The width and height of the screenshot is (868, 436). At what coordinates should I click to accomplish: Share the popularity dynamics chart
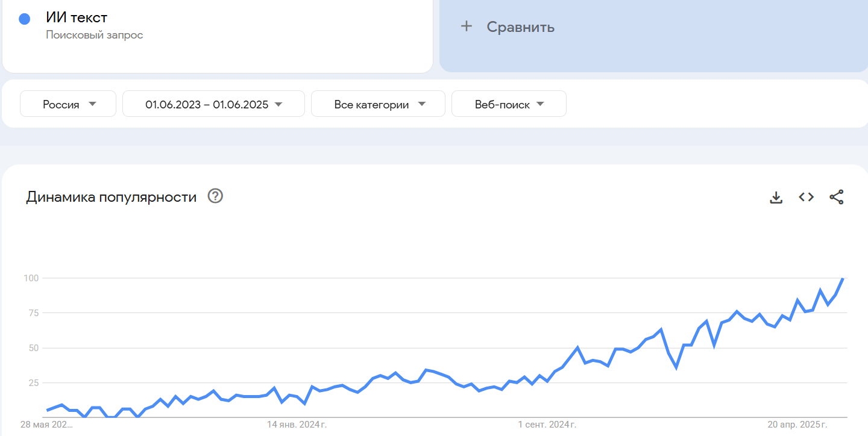coord(836,197)
